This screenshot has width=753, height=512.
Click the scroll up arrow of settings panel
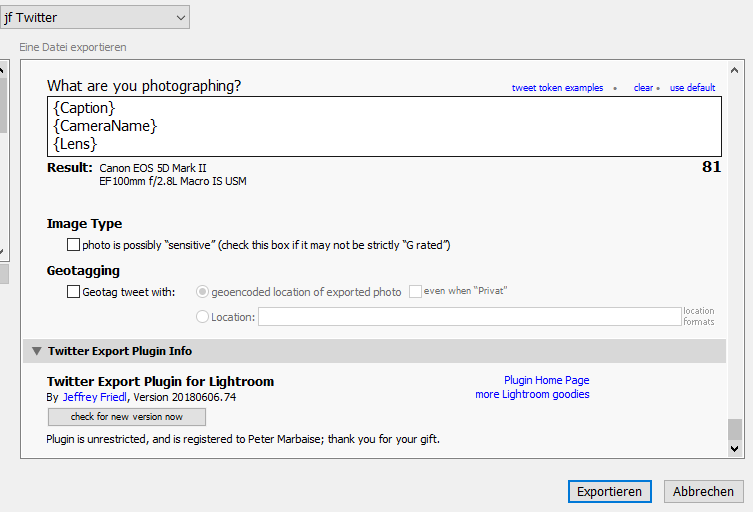pyautogui.click(x=734, y=71)
